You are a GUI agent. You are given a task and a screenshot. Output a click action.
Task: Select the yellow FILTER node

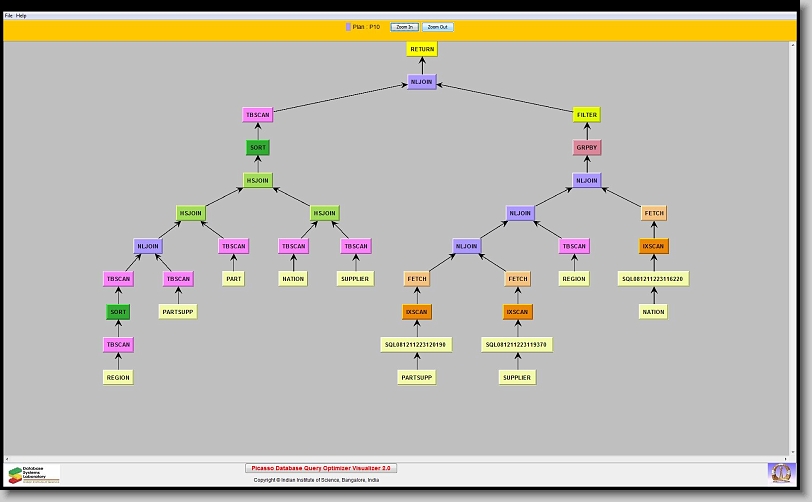coord(587,115)
